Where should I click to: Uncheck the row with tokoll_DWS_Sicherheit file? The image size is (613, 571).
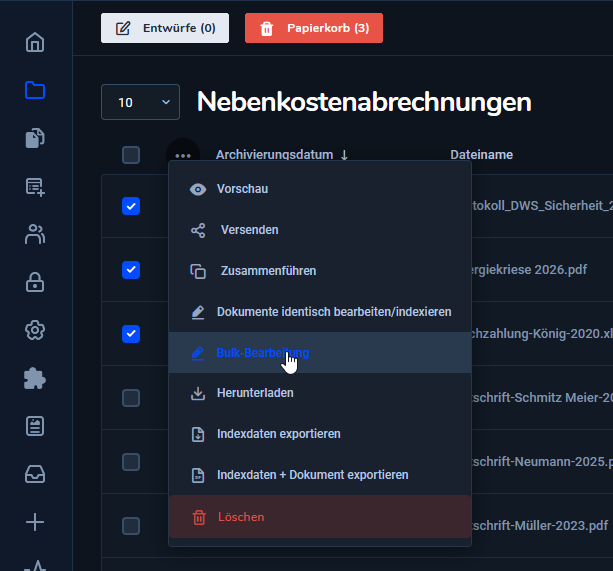pos(131,206)
